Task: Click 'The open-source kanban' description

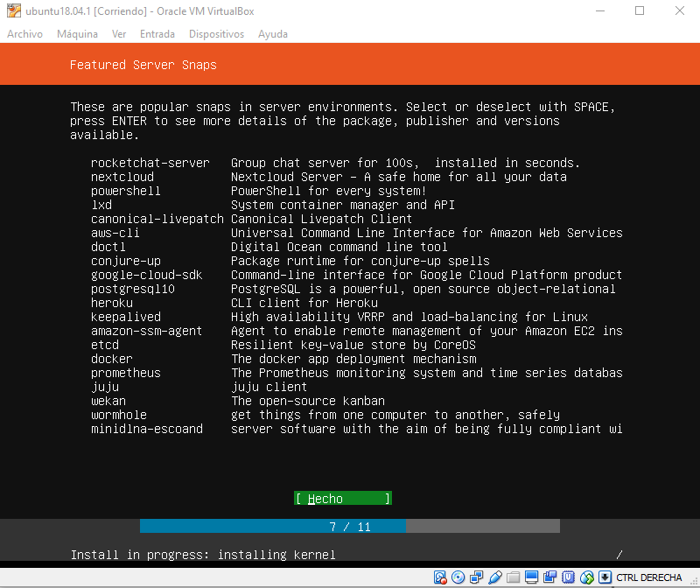Action: tap(308, 401)
